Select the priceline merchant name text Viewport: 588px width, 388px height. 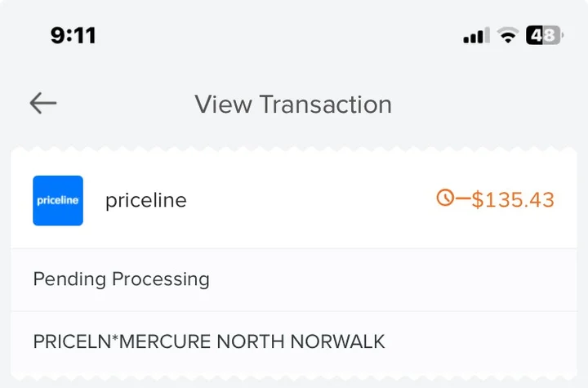[x=146, y=200]
